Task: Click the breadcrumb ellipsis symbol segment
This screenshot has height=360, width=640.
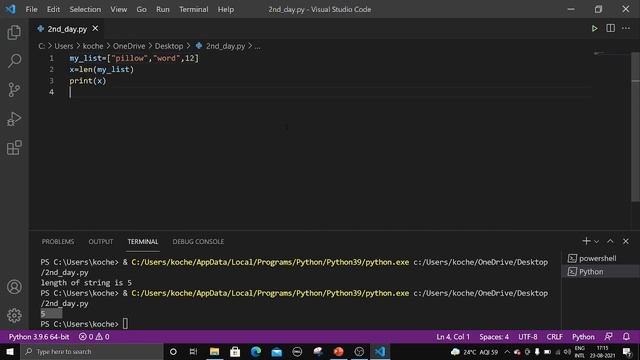Action: pos(258,47)
